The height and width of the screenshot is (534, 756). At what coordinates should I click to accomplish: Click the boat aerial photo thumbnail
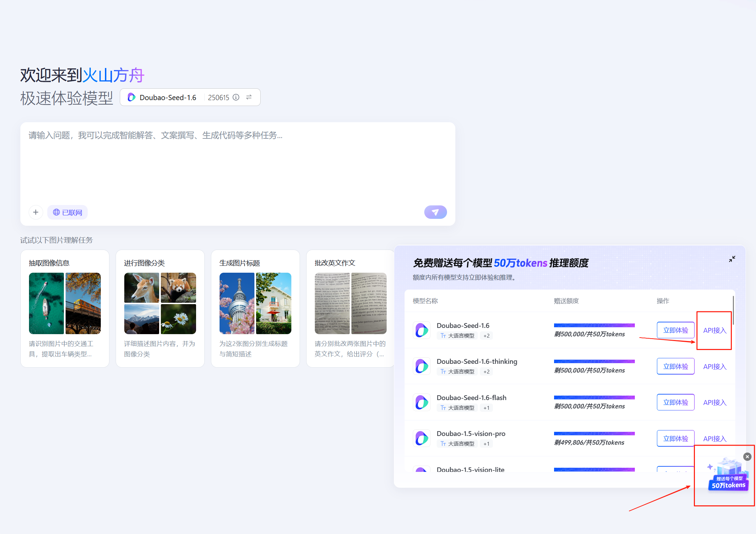47,303
